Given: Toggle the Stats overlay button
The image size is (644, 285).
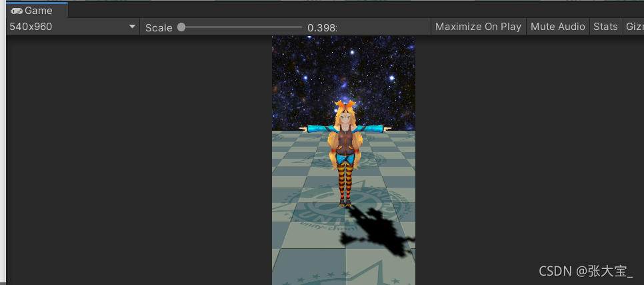Looking at the screenshot, I should pos(605,27).
